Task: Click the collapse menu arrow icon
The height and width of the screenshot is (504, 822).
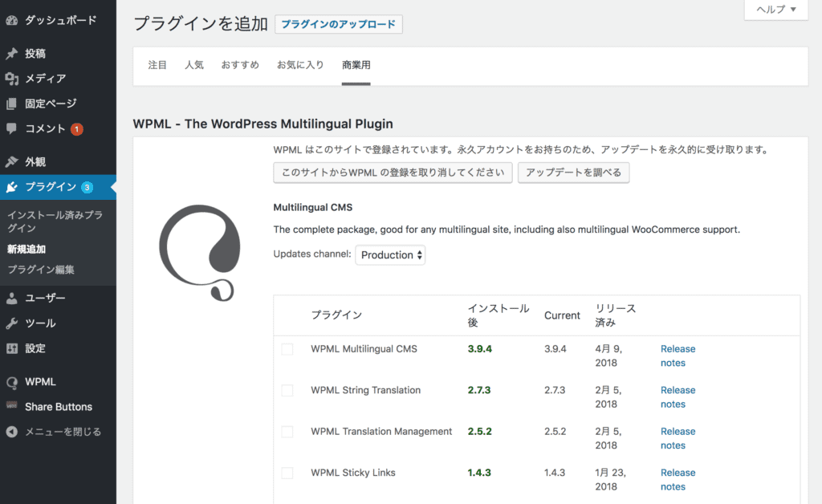Action: [11, 432]
